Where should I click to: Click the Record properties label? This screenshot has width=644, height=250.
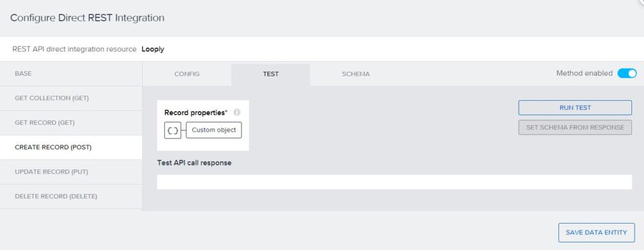point(196,112)
